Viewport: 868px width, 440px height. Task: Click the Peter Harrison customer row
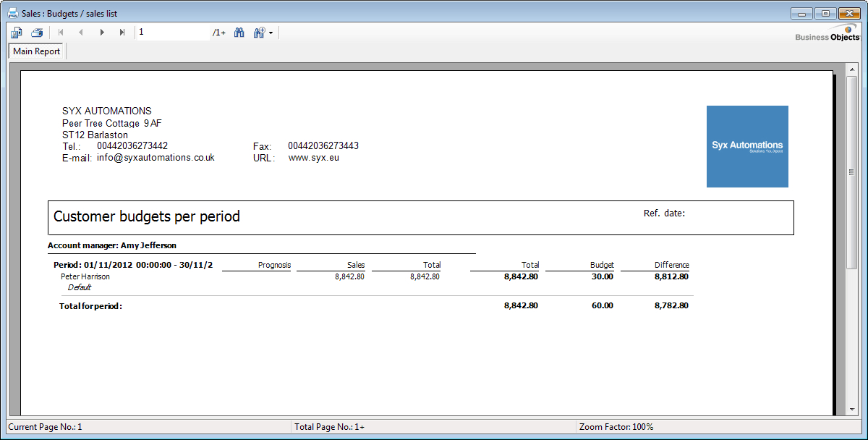coord(85,276)
